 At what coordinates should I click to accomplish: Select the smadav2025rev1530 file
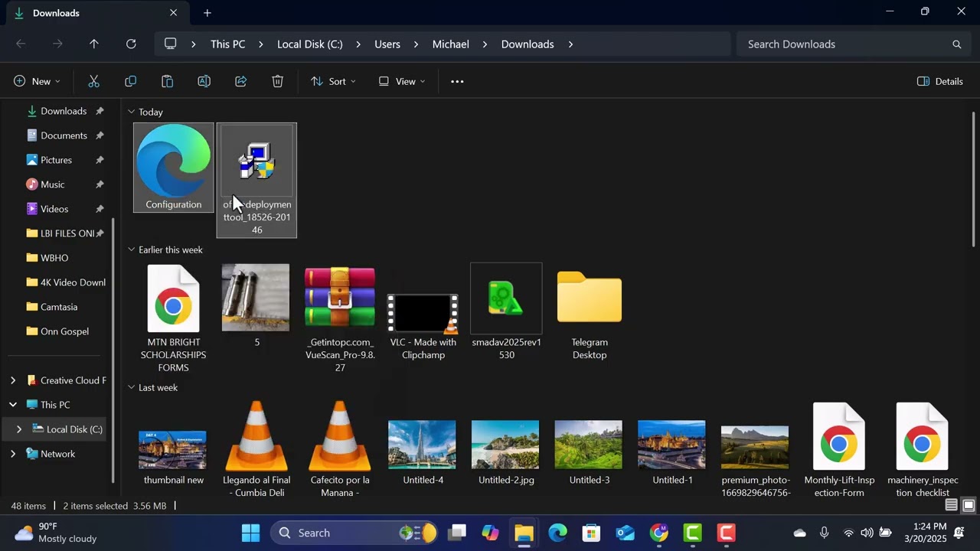tap(506, 312)
